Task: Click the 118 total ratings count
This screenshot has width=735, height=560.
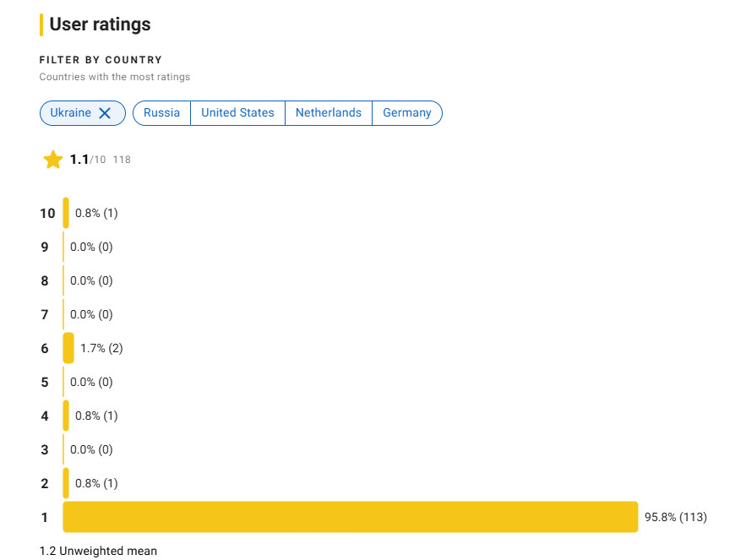Action: (x=122, y=160)
